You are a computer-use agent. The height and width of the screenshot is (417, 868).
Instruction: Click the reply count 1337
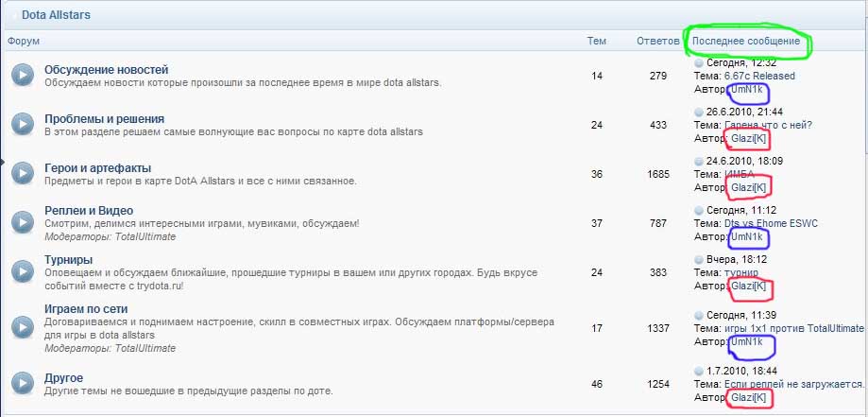[658, 328]
